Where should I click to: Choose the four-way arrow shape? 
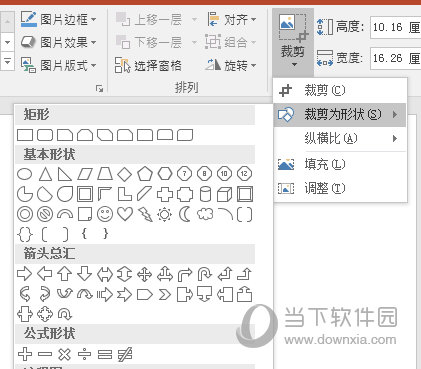145,274
